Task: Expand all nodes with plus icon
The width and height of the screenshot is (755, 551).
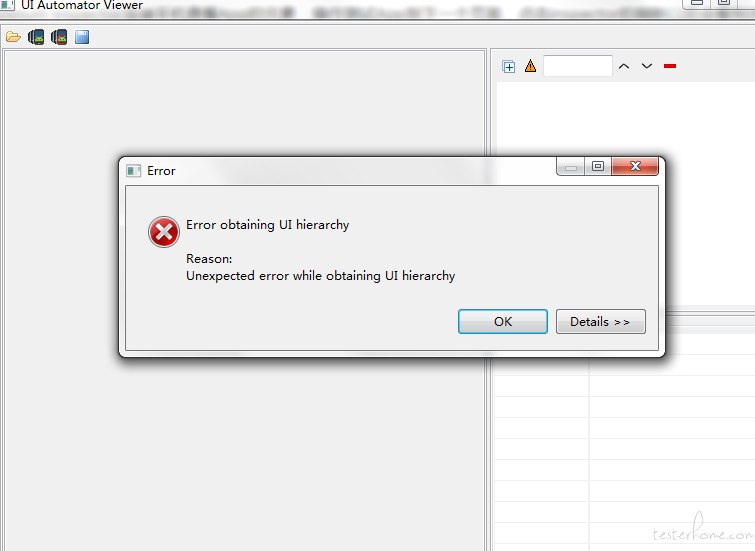Action: point(508,66)
